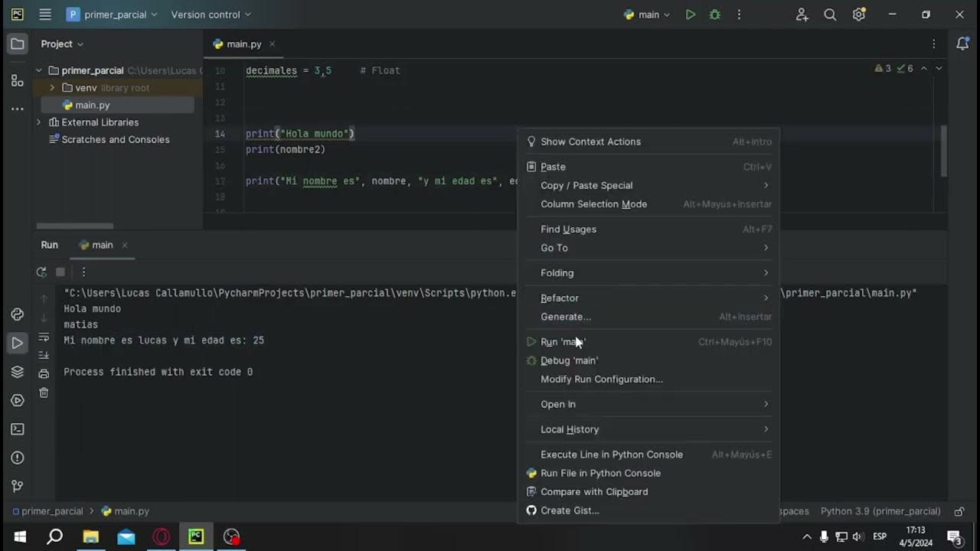Screen dimensions: 980x551
Task: Open More tool windows ellipsis icon
Action: coord(17,109)
